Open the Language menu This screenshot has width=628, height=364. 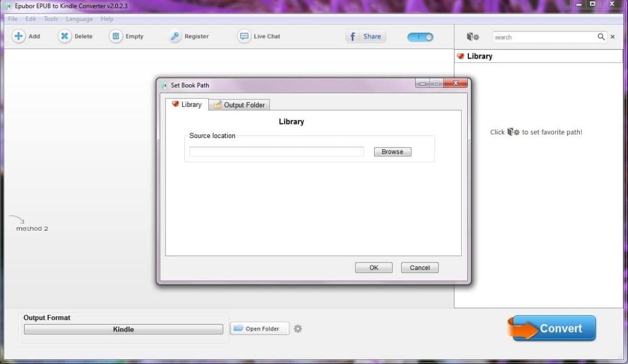(79, 19)
